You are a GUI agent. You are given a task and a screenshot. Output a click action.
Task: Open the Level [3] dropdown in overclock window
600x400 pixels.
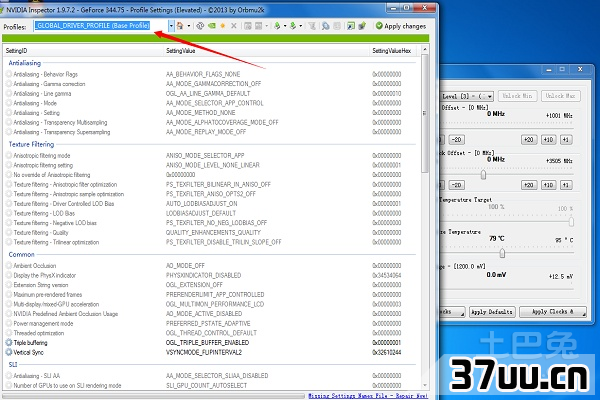click(x=490, y=96)
